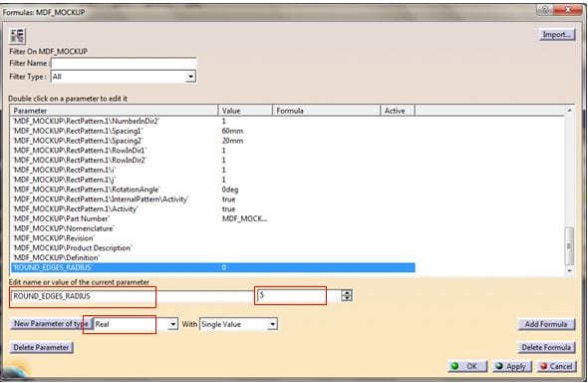The width and height of the screenshot is (588, 383).
Task: Select the RectPattern.1\NumberInDir2 row
Action: click(212, 121)
